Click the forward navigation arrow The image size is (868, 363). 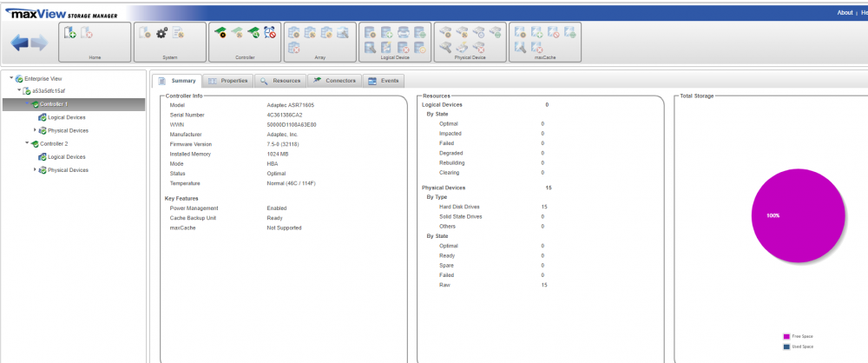click(x=39, y=43)
